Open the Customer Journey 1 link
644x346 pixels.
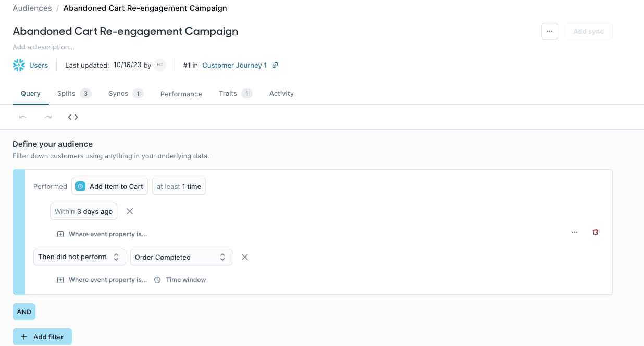pyautogui.click(x=234, y=65)
